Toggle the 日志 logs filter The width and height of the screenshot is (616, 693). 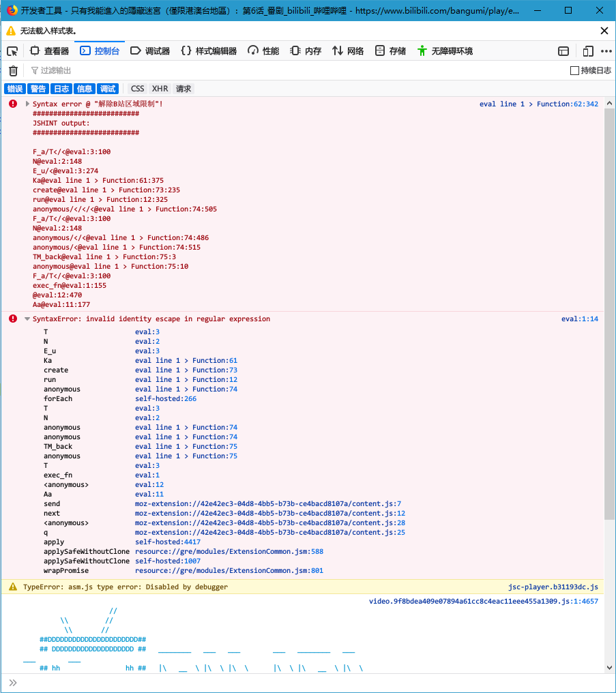61,89
